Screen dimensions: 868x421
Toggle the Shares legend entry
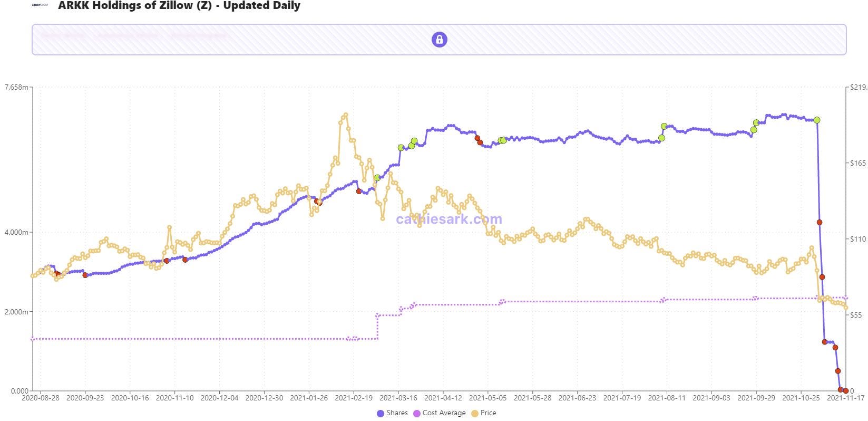(392, 413)
